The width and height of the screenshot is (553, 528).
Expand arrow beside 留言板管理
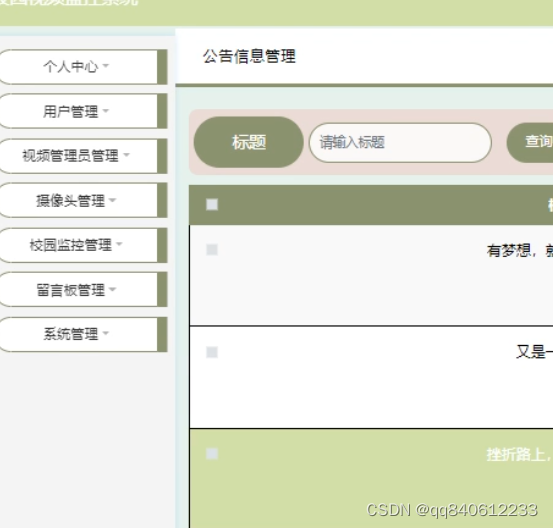click(113, 289)
